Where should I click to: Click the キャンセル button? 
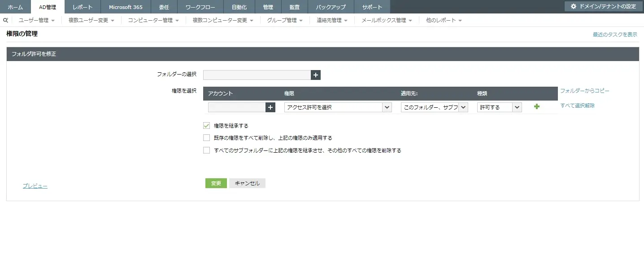247,183
